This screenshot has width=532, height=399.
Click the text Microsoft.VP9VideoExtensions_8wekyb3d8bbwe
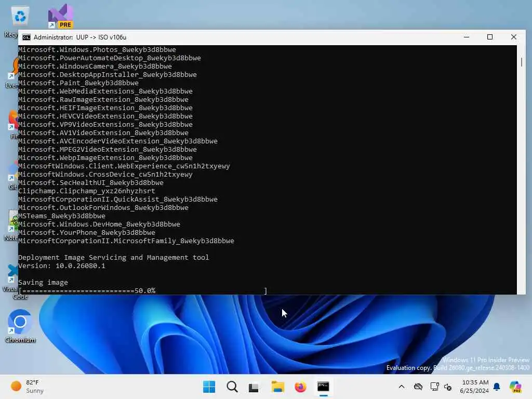(x=105, y=125)
